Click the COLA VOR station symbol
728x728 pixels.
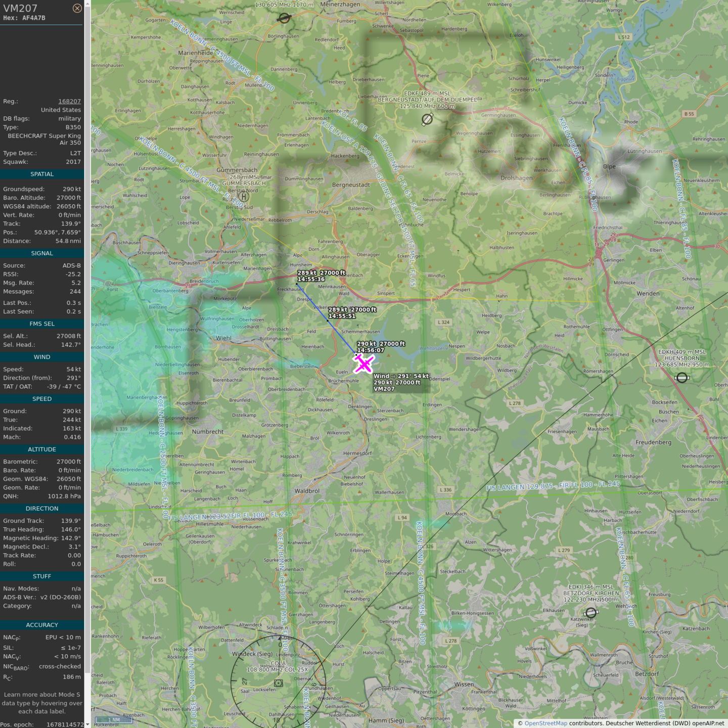278,683
